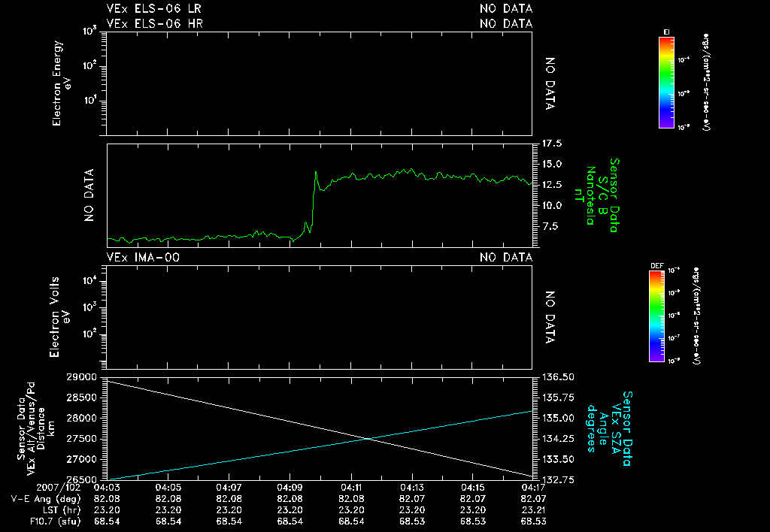Click where the altitude and SZA lines cross

pyautogui.click(x=368, y=439)
